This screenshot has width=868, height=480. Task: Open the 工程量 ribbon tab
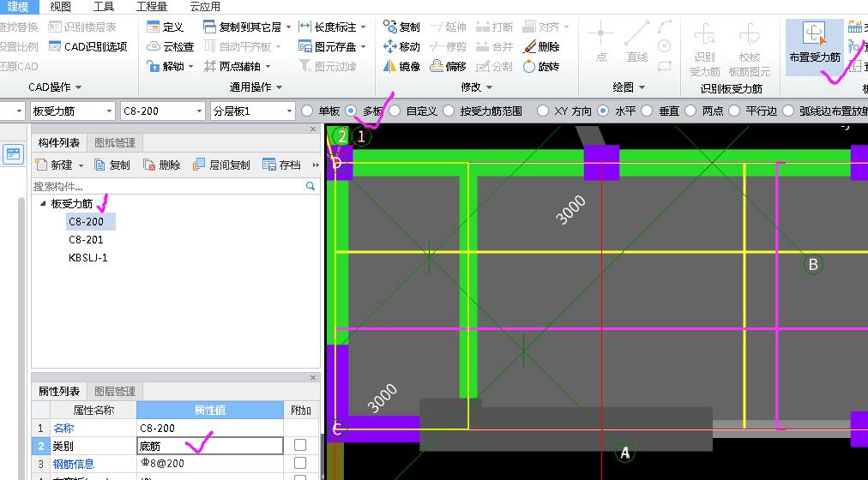tap(152, 7)
